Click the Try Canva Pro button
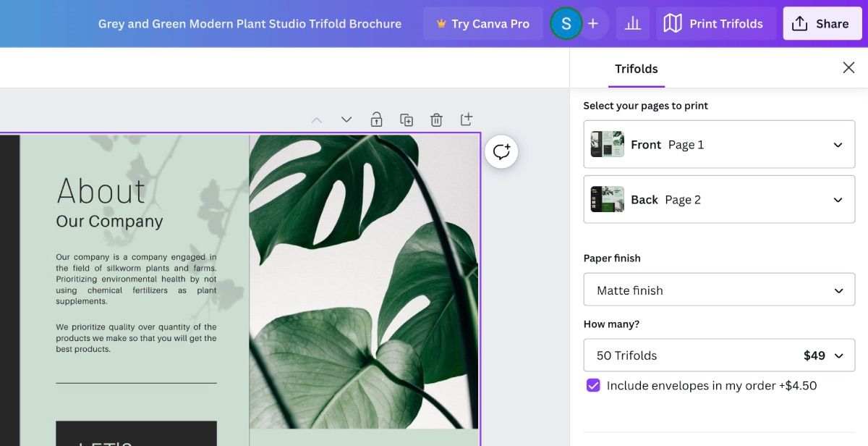This screenshot has height=446, width=868. pos(482,23)
